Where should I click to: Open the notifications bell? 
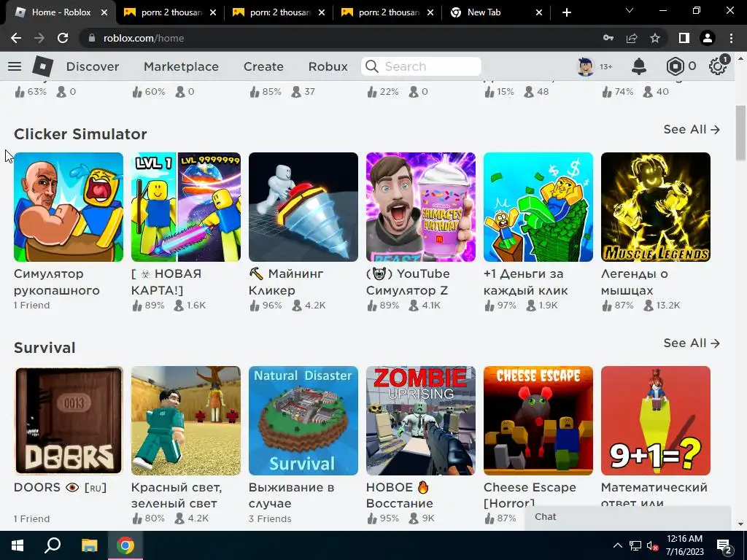639,66
